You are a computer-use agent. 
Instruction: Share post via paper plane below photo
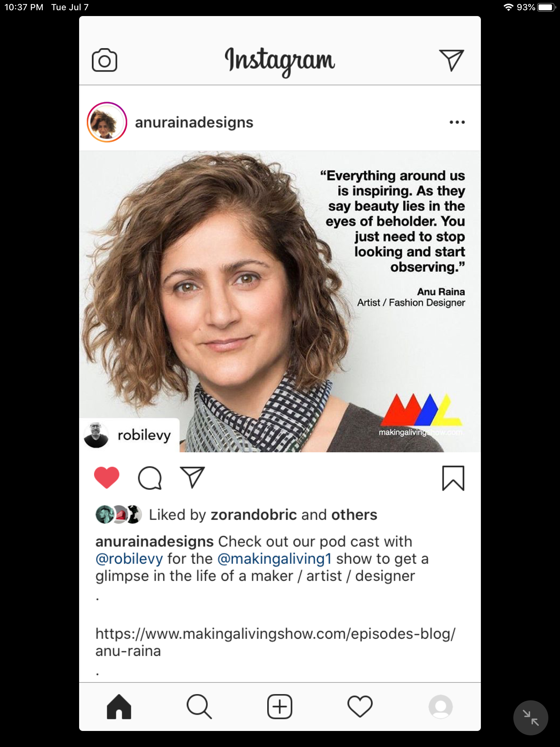click(192, 477)
